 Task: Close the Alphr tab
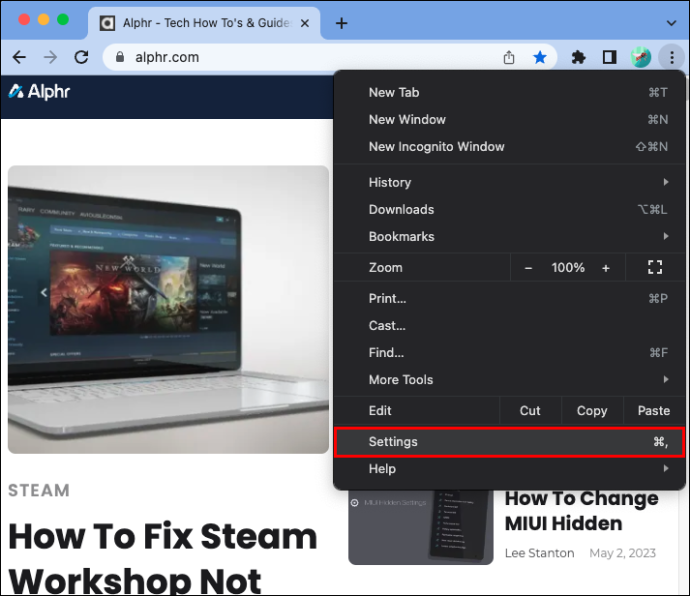305,23
